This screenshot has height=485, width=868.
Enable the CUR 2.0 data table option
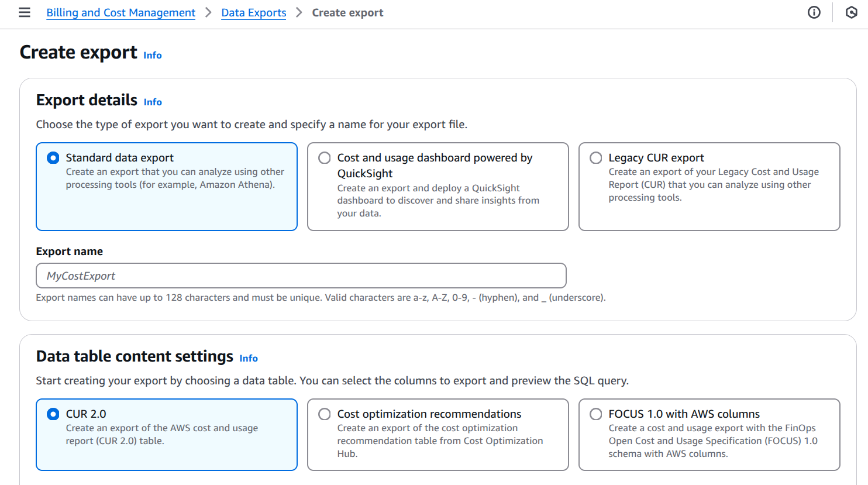[53, 414]
